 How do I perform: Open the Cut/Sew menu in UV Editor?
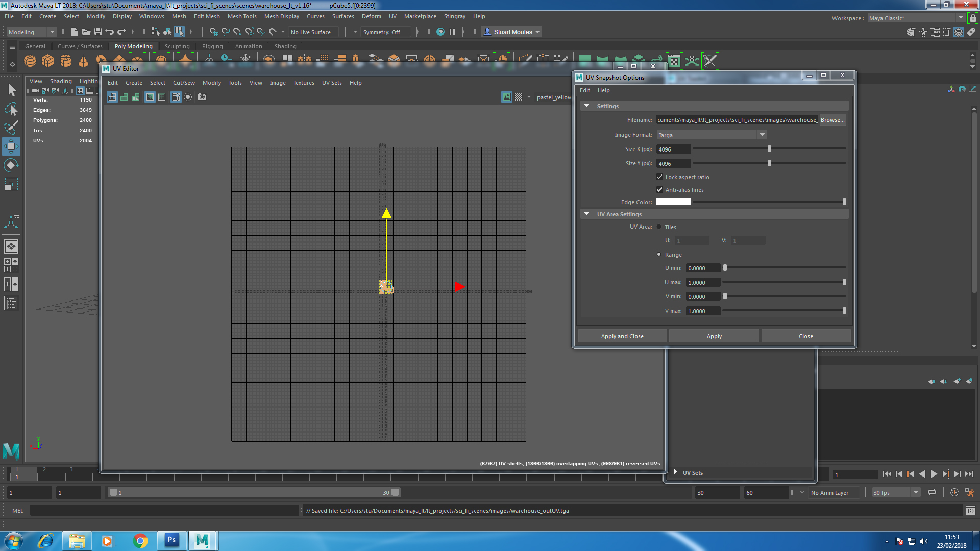click(x=184, y=83)
